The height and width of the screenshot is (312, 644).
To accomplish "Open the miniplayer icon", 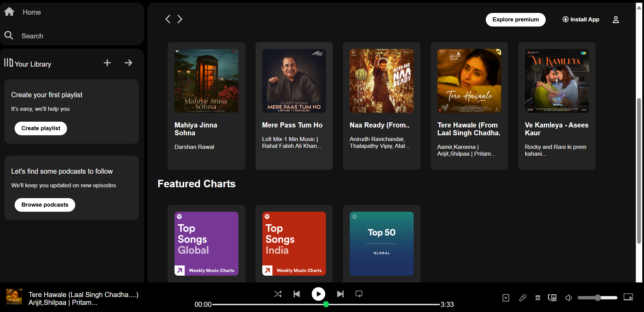I will [x=628, y=297].
